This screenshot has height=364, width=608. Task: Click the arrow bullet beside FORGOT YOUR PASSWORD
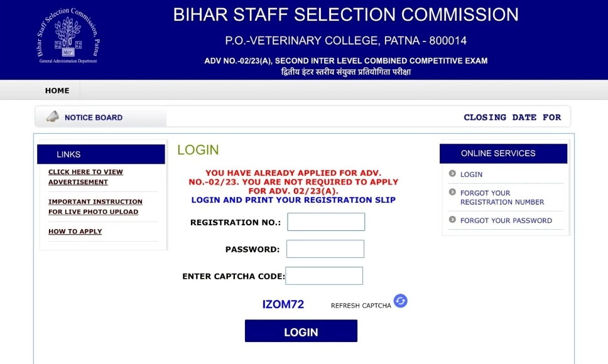point(453,220)
